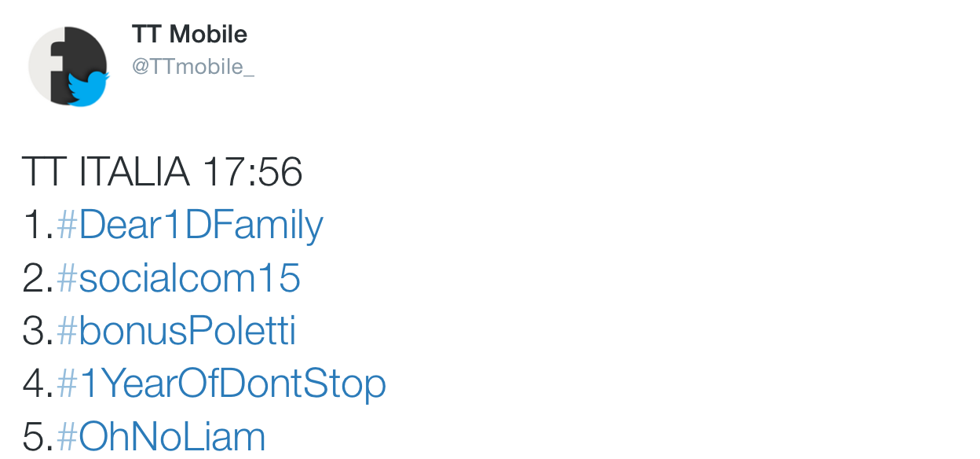980x459 pixels.
Task: Follow the #socialcom15 hashtag link
Action: (178, 278)
